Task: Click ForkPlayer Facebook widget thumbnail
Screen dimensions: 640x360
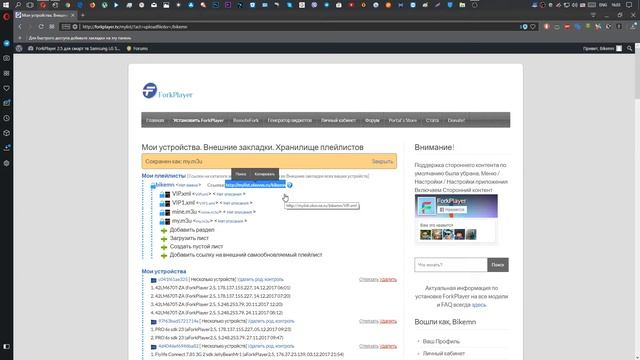Action: [x=426, y=206]
